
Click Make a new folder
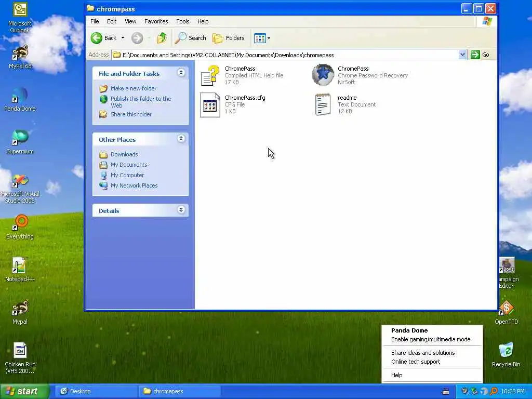point(134,88)
